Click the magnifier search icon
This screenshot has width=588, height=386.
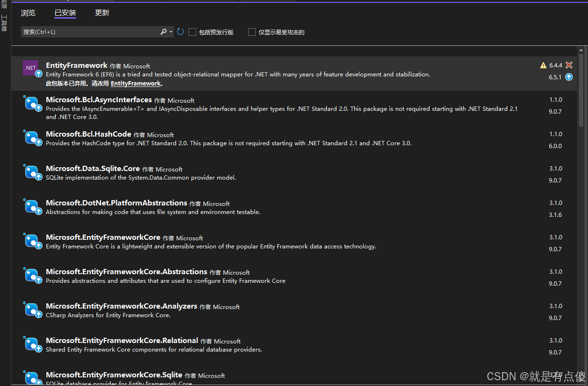(164, 32)
